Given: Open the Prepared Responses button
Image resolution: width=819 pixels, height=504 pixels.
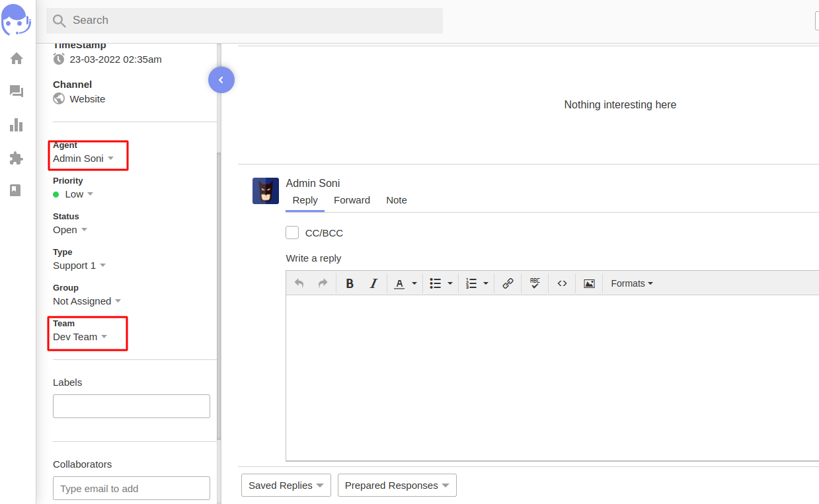Looking at the screenshot, I should 397,486.
